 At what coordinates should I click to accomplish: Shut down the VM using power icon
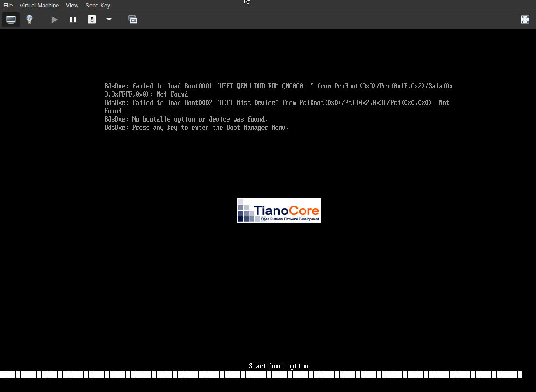(92, 20)
